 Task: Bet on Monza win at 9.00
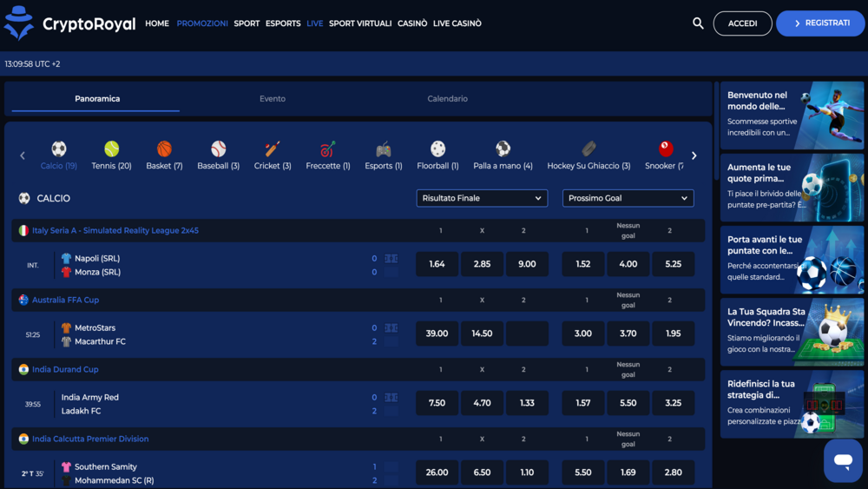[527, 264]
